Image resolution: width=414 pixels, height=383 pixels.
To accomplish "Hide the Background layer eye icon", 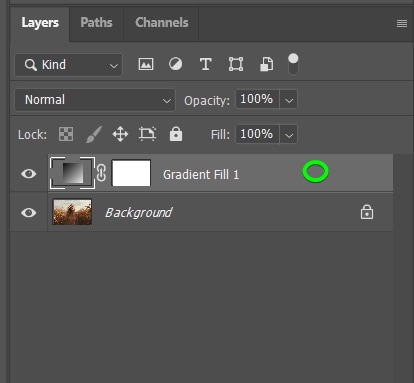I will pyautogui.click(x=29, y=213).
